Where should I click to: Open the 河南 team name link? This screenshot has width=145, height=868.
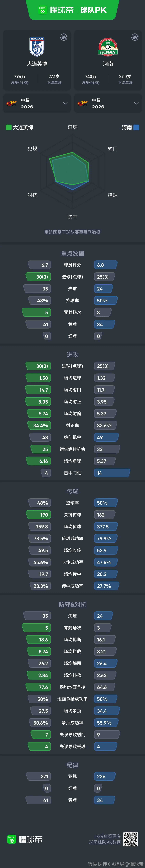[108, 64]
